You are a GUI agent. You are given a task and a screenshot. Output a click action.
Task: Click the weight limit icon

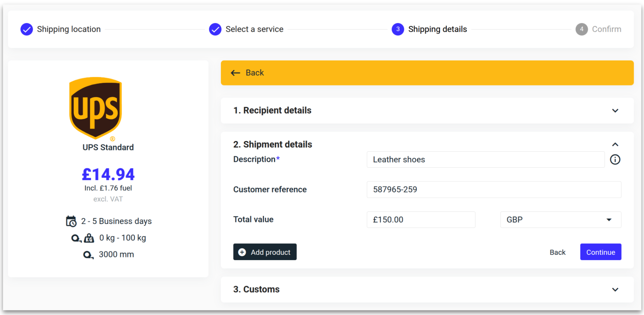click(x=89, y=238)
